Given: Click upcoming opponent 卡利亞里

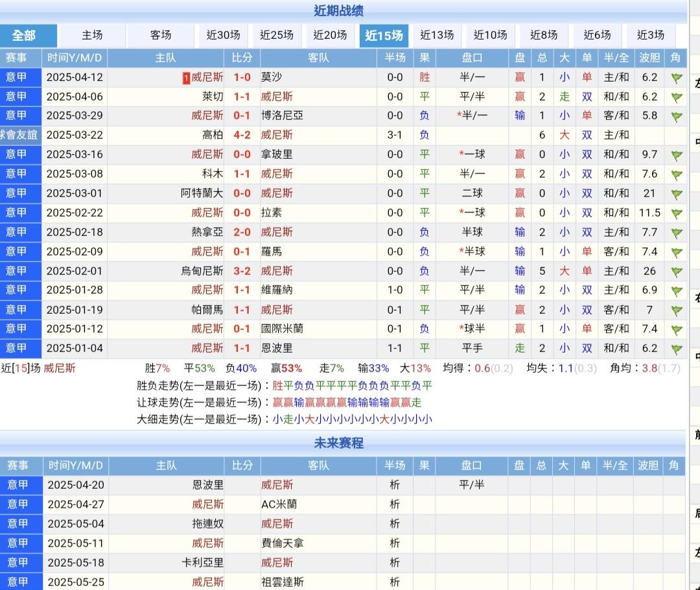Looking at the screenshot, I should click(x=202, y=562).
